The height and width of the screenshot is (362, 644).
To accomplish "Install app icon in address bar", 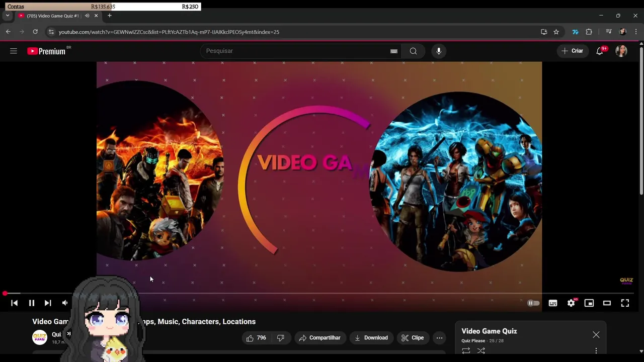I will point(544,32).
